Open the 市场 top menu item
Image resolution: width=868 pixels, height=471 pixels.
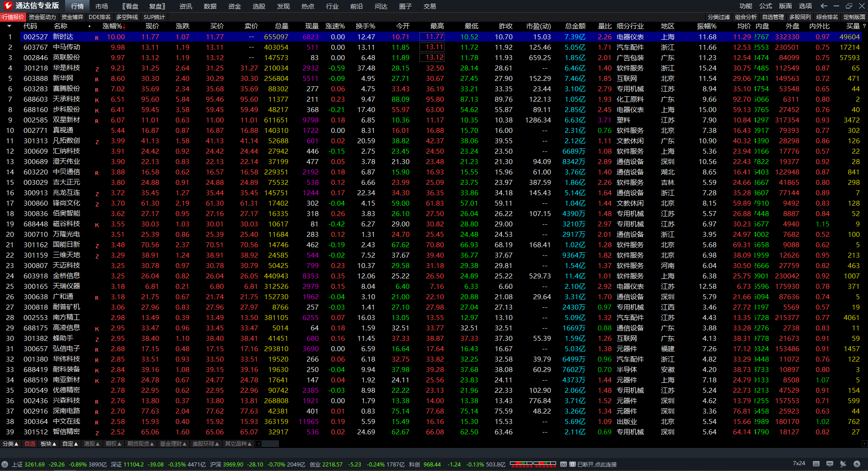[x=102, y=6]
